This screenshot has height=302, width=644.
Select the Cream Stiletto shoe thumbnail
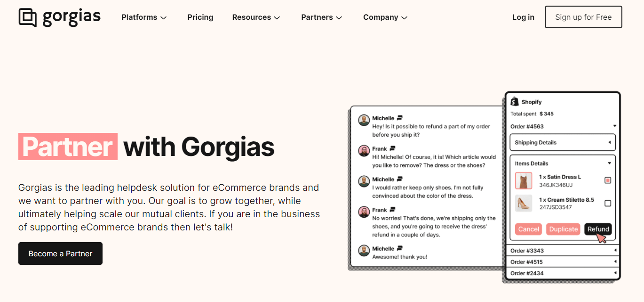click(x=524, y=204)
